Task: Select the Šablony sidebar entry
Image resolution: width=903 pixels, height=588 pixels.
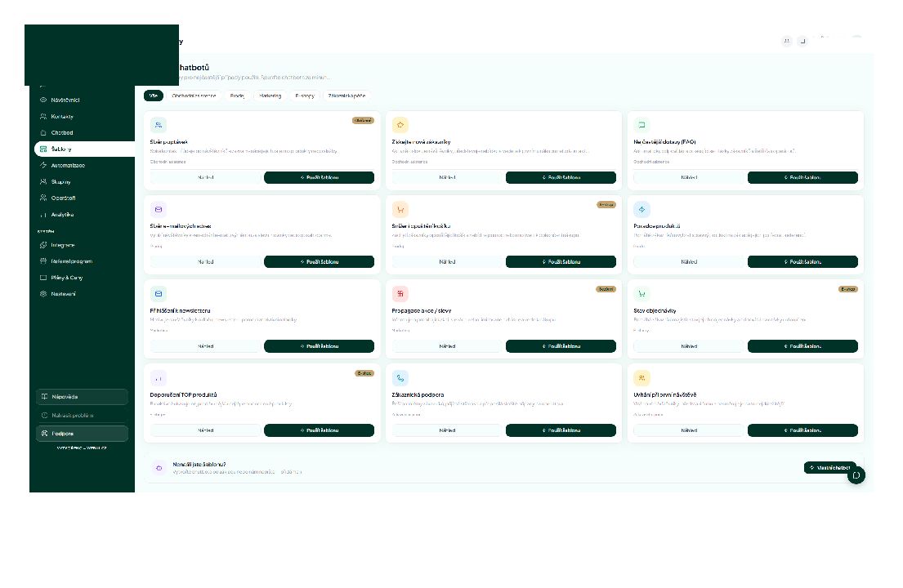Action: 84,149
